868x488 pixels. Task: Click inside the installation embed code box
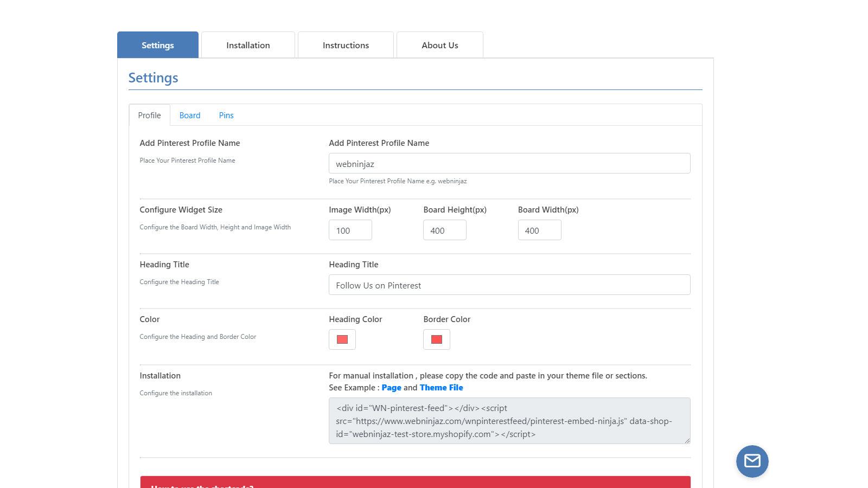click(509, 421)
